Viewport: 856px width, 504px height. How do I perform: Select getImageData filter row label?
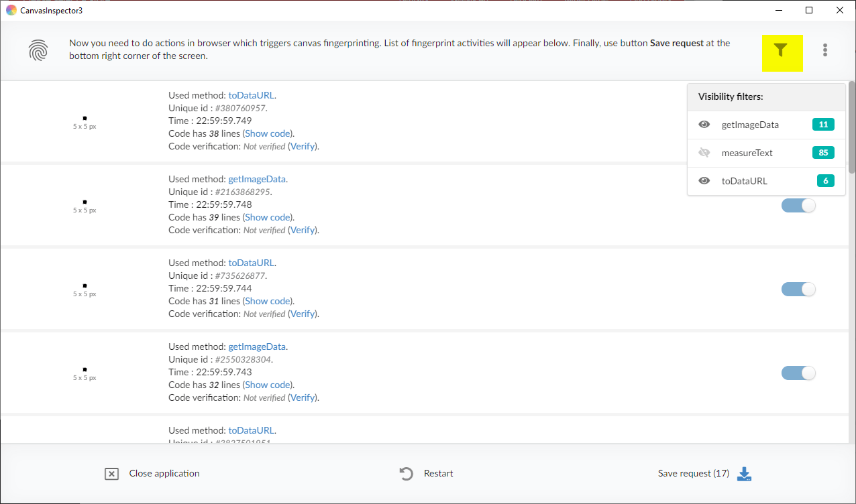tap(750, 125)
